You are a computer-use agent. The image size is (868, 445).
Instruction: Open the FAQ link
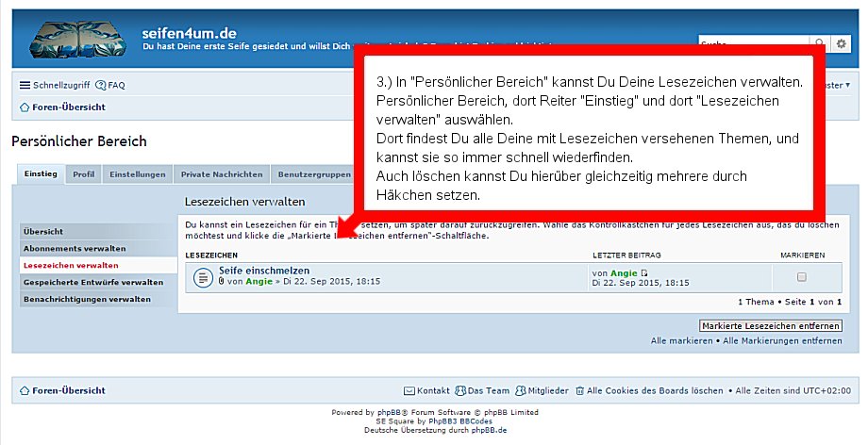(x=110, y=85)
